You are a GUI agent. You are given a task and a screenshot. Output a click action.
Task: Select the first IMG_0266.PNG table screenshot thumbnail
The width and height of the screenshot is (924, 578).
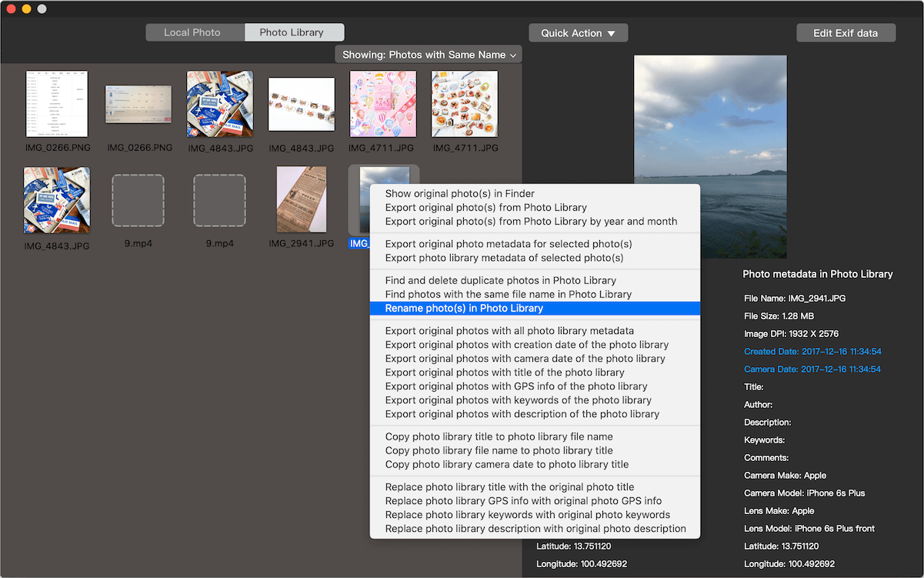point(57,104)
